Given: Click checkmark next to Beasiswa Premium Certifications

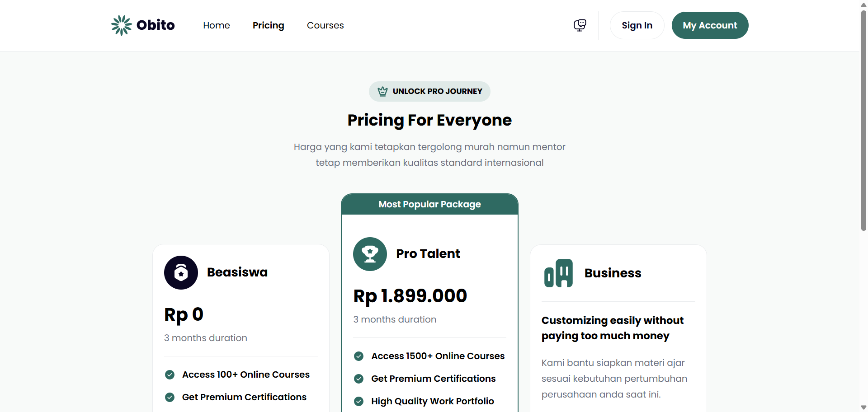Looking at the screenshot, I should click(x=170, y=397).
